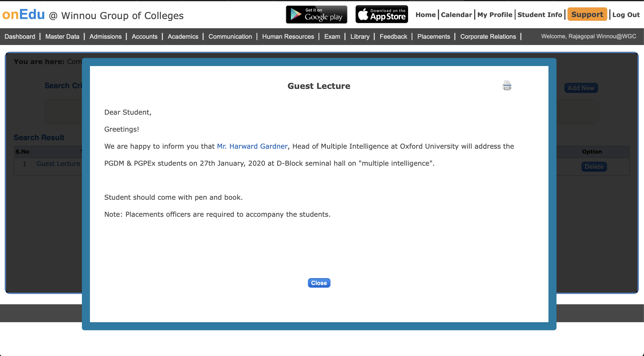Screen dimensions: 644x356
Task: Open the Master Data menu
Action: tap(62, 36)
